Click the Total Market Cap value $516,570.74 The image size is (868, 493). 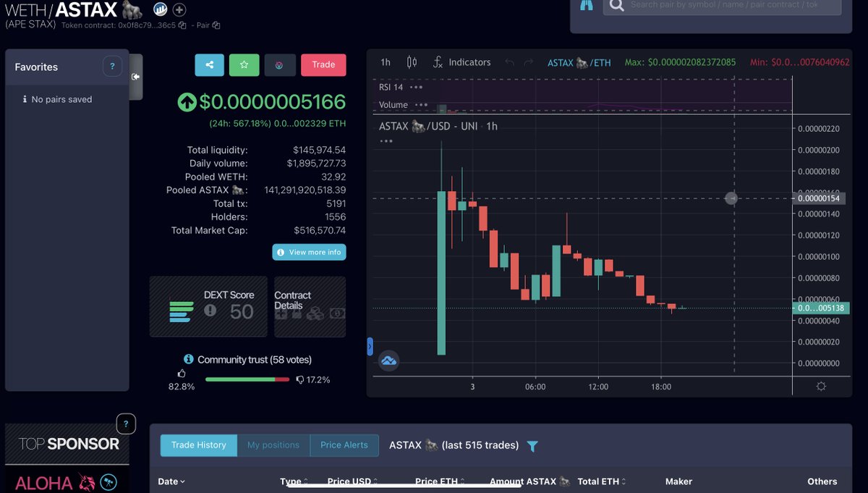[320, 230]
